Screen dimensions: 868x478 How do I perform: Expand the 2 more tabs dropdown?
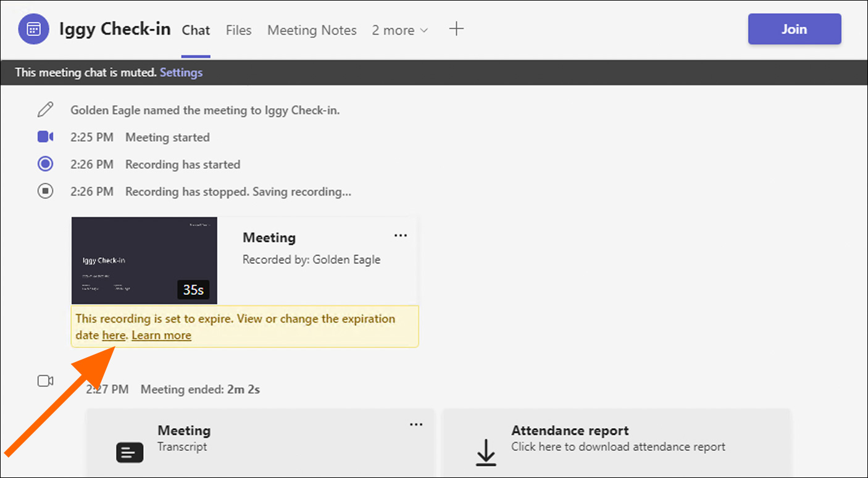click(400, 30)
